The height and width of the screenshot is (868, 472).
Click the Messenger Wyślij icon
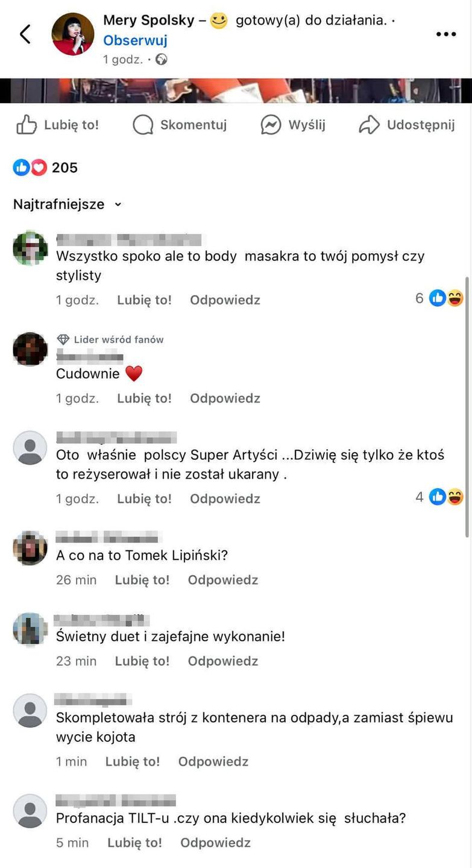[x=271, y=125]
